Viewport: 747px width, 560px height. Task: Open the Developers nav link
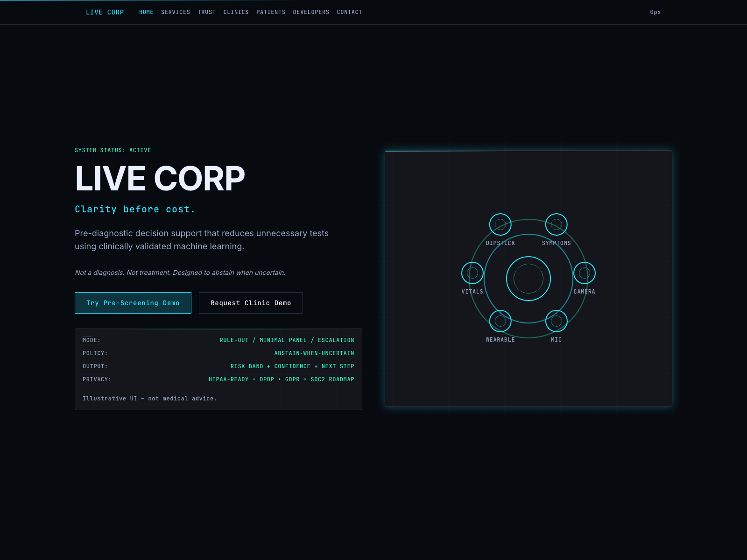[311, 12]
